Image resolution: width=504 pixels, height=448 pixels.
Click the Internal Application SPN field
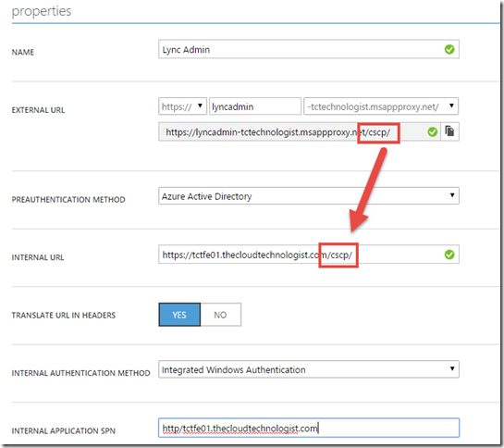click(x=309, y=428)
